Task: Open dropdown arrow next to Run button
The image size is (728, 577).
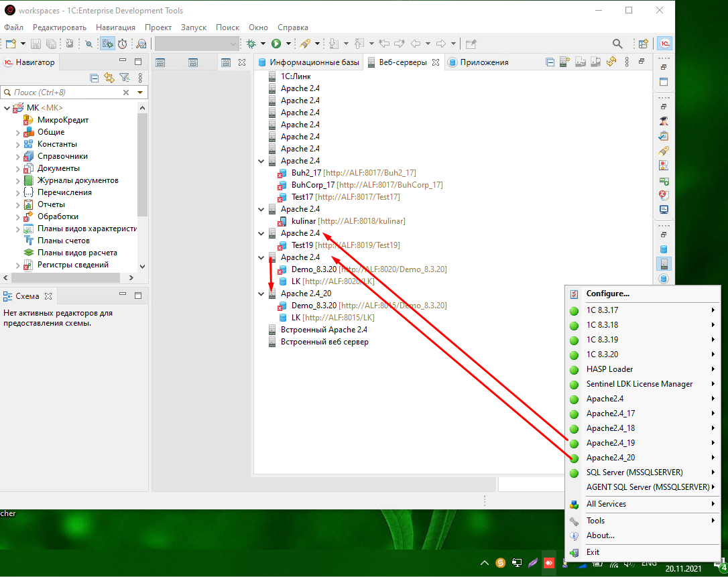Action: coord(288,44)
